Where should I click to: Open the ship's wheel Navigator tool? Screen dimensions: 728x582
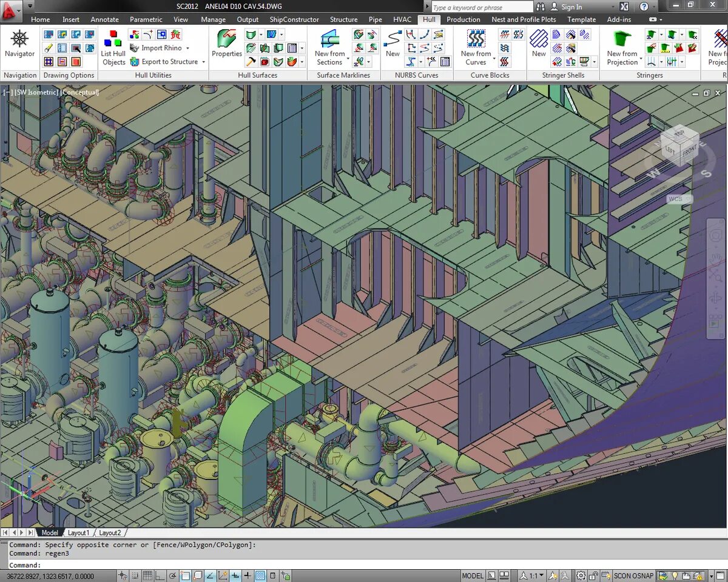20,44
